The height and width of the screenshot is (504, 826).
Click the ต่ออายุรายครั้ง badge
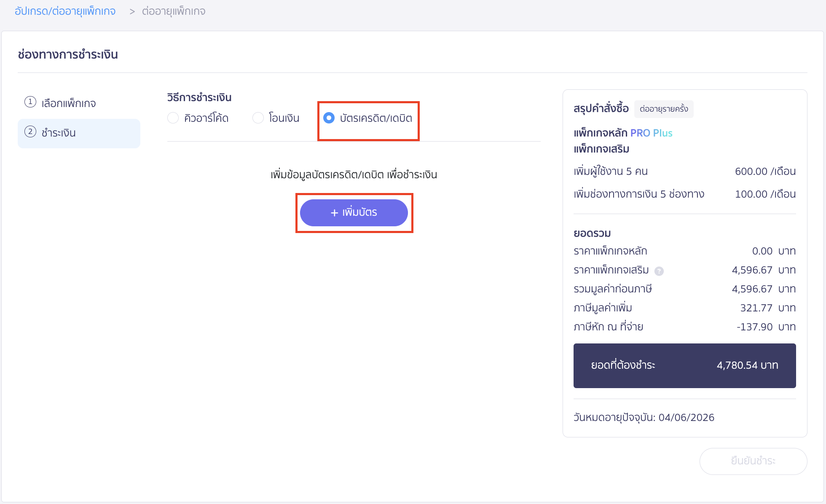point(664,109)
